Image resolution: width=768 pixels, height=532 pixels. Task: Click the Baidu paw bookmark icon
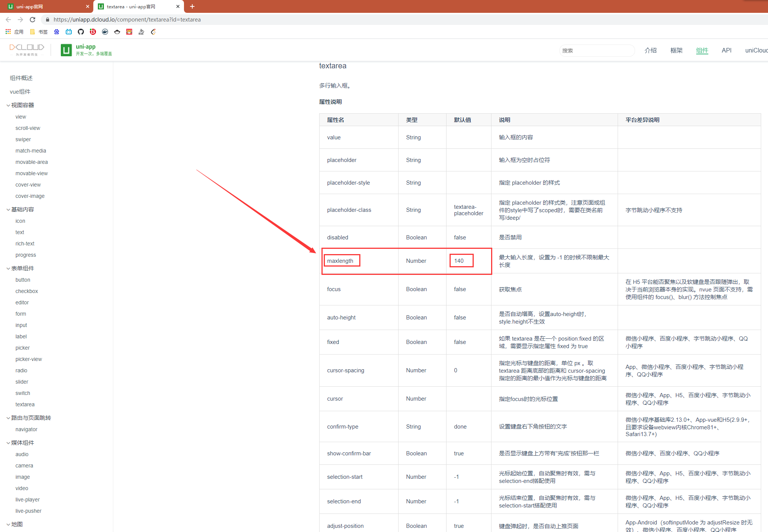pos(57,32)
